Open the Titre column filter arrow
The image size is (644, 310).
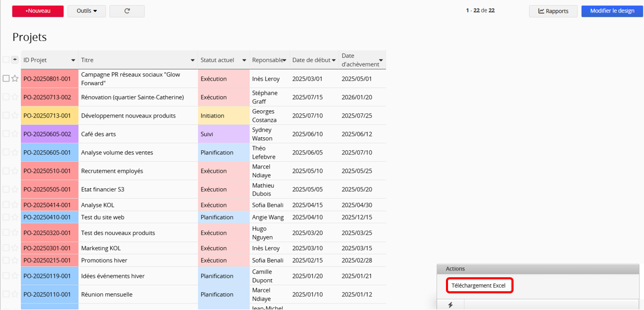tap(193, 60)
